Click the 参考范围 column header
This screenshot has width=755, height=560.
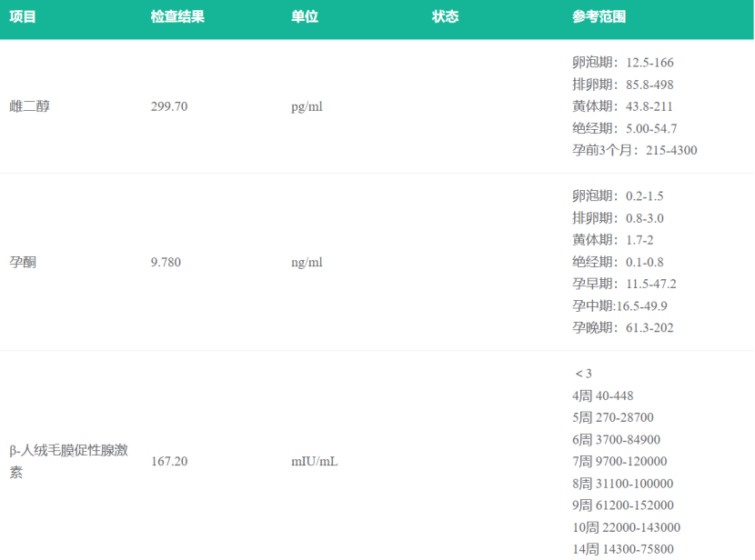coord(599,17)
